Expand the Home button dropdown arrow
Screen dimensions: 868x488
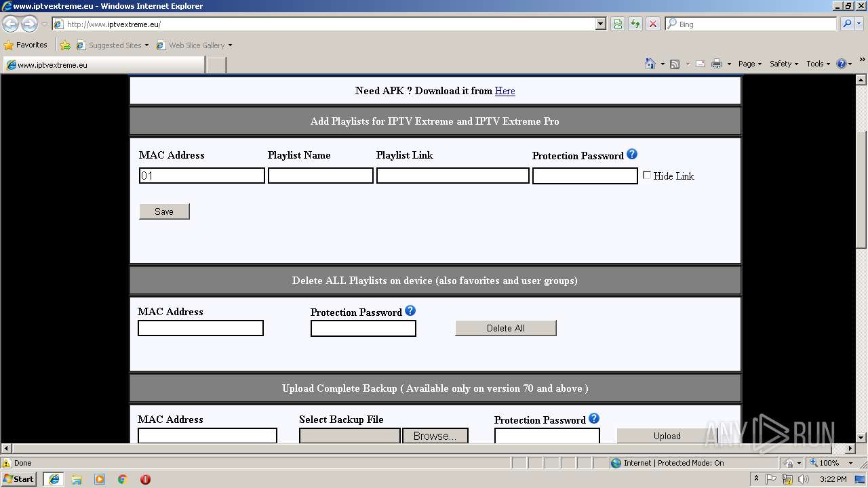pyautogui.click(x=663, y=64)
